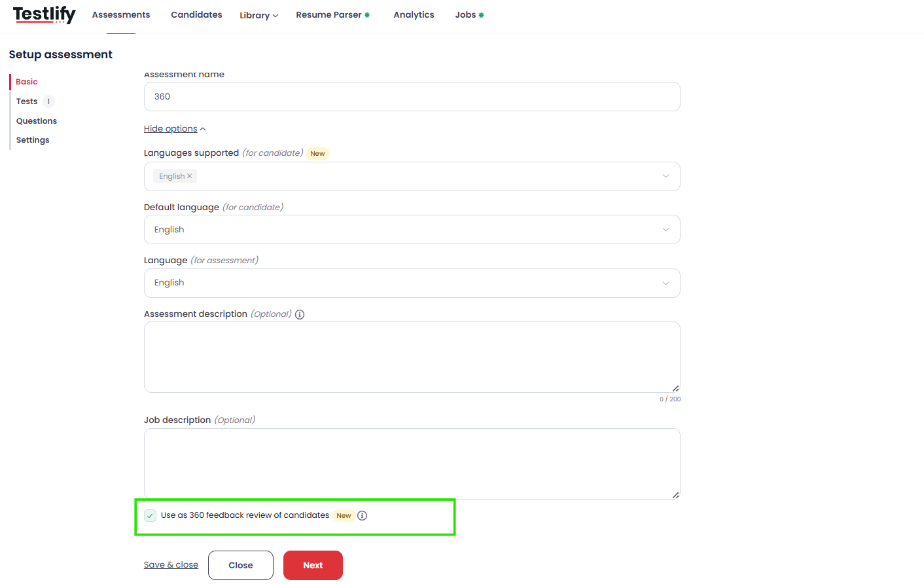This screenshot has height=584, width=924.
Task: Open Default language dropdown
Action: pyautogui.click(x=412, y=230)
